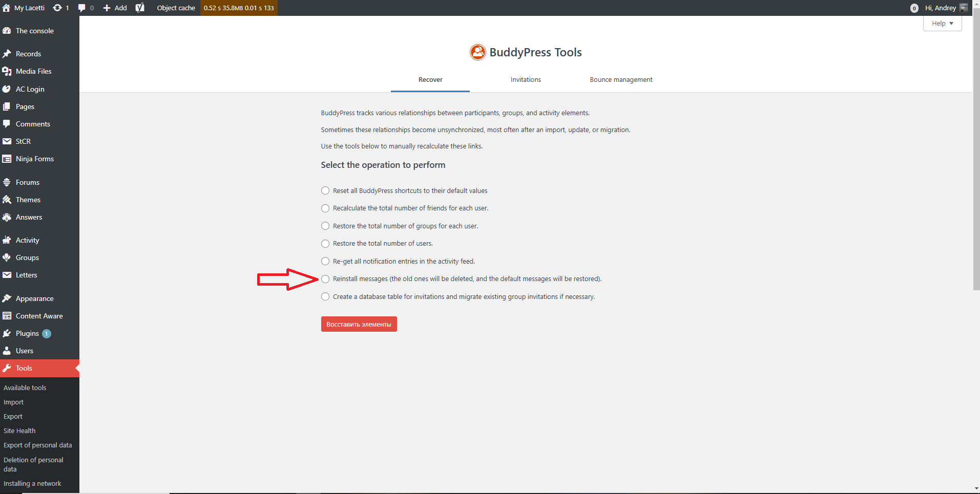Viewport: 980px width, 494px height.
Task: Click the Forums icon in sidebar
Action: point(7,182)
